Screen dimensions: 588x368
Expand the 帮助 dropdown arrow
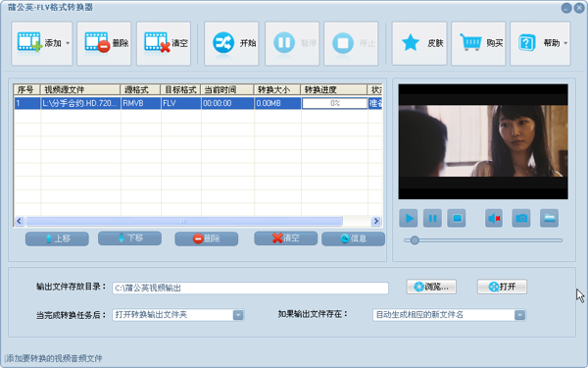pos(565,43)
